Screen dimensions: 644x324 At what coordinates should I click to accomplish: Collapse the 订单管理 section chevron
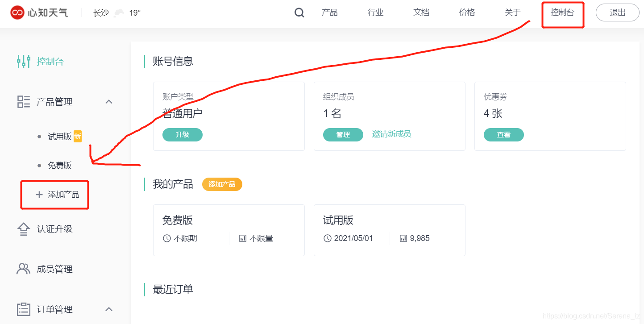[x=108, y=309]
